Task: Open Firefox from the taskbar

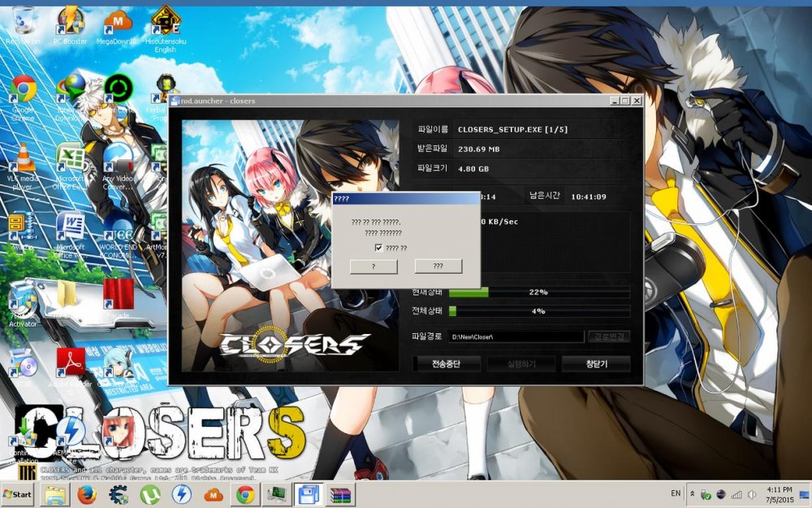Action: (x=87, y=494)
